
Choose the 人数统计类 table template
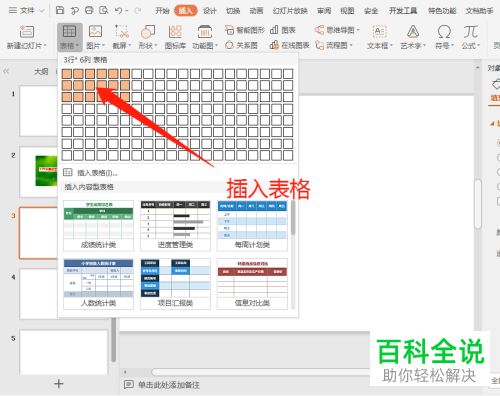click(x=98, y=284)
